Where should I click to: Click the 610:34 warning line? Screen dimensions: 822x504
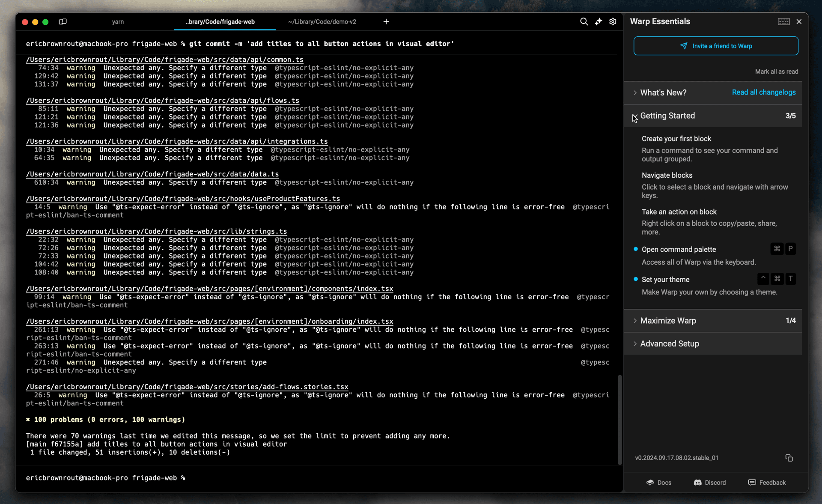224,182
